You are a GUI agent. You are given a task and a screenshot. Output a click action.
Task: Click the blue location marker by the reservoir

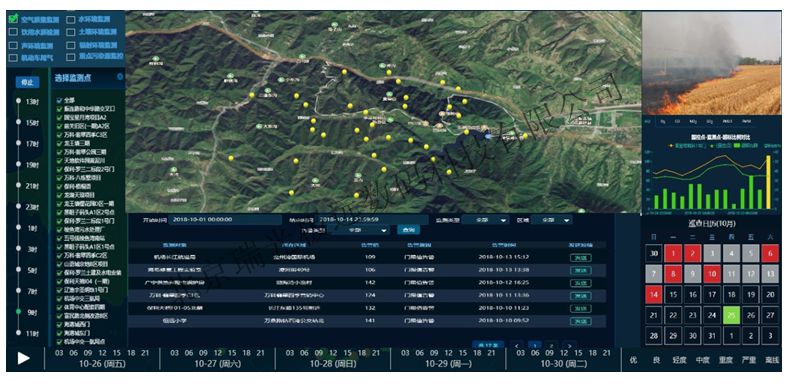point(487,136)
